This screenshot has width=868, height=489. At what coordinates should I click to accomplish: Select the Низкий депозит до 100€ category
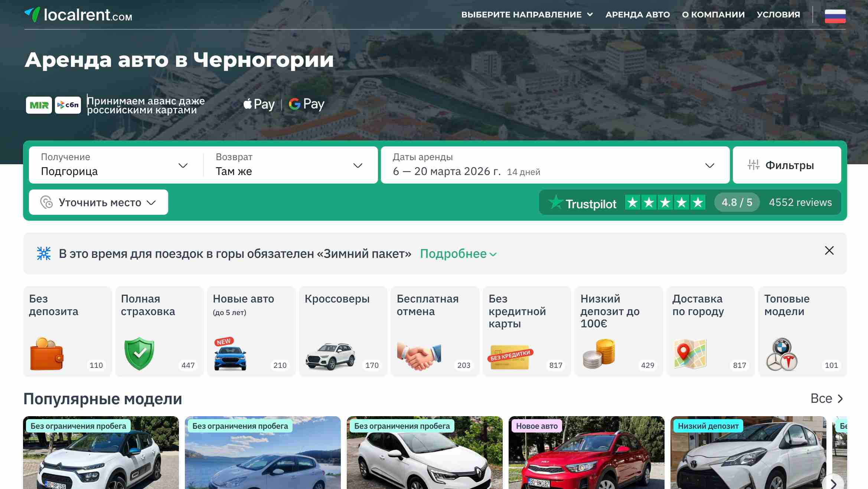tap(619, 331)
